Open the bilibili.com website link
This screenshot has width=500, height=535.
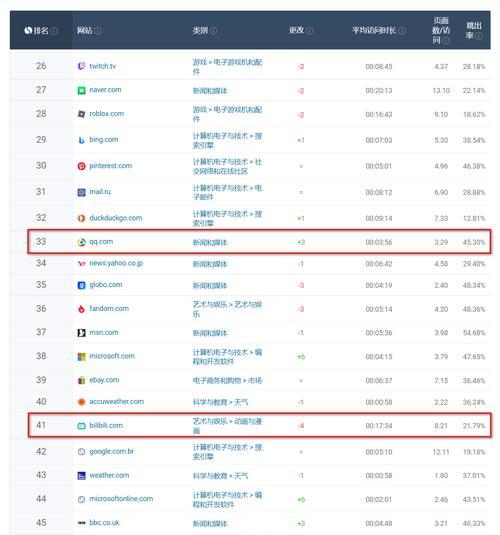106,425
